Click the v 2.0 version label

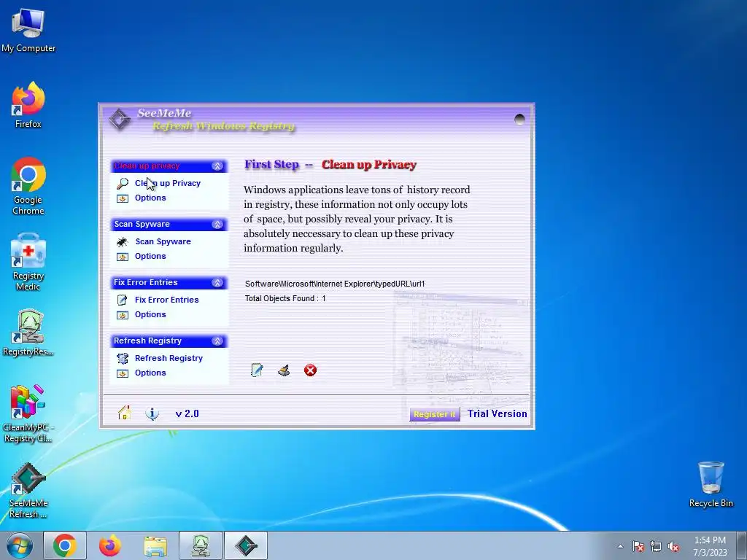pos(187,414)
